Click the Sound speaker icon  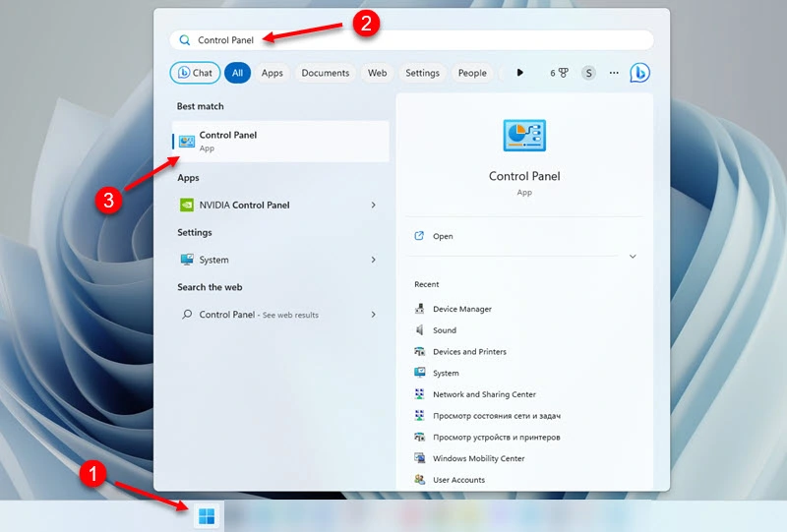pos(420,329)
